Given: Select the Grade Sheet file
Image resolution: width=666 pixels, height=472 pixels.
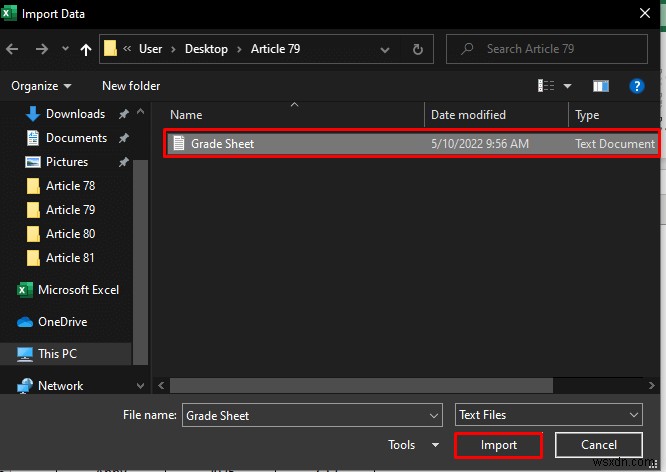Looking at the screenshot, I should click(x=412, y=144).
